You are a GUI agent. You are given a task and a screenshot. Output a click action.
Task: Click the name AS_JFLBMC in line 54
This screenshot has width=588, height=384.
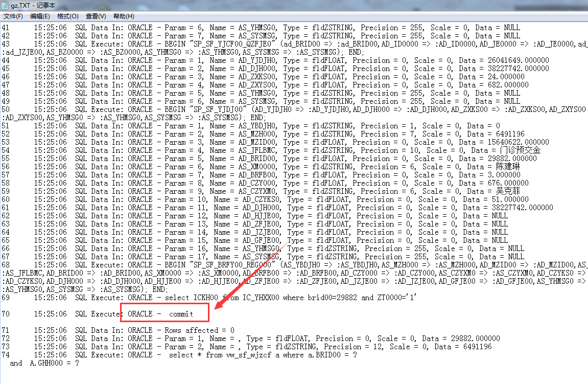coord(257,150)
